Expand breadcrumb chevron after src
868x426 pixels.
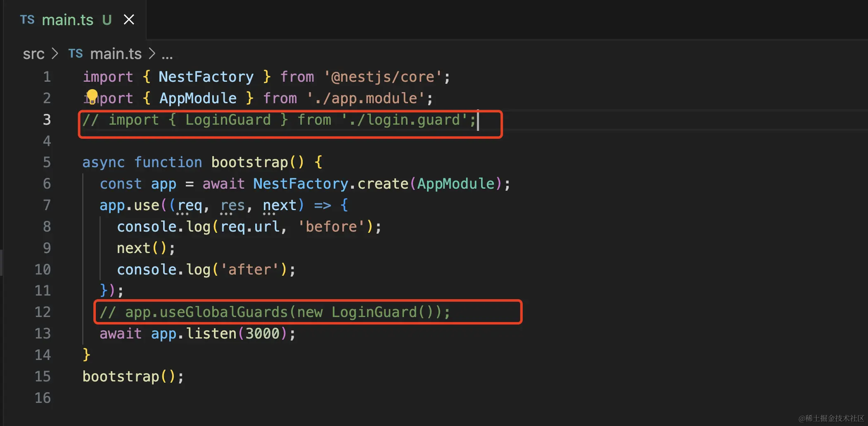(55, 54)
